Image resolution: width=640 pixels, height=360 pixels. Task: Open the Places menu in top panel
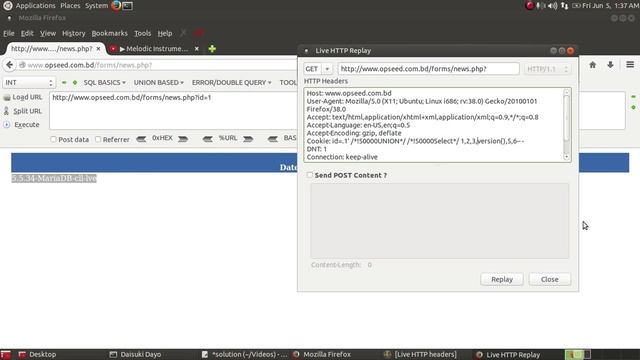[x=70, y=6]
